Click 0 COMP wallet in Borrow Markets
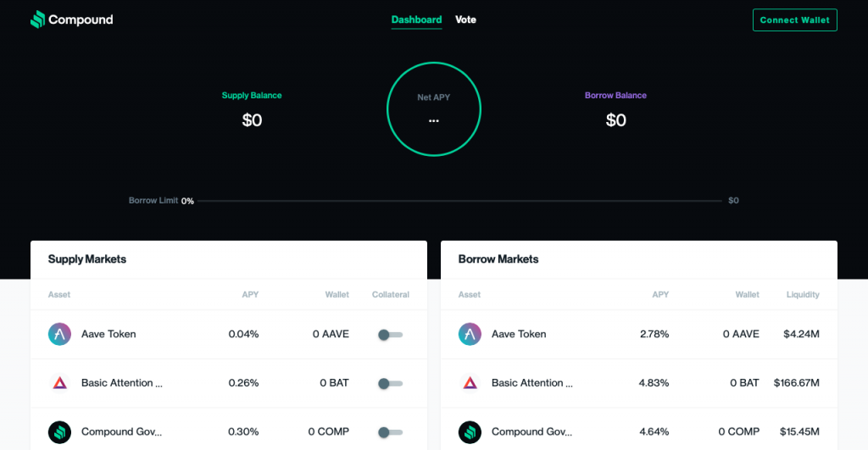This screenshot has height=450, width=868. click(739, 431)
